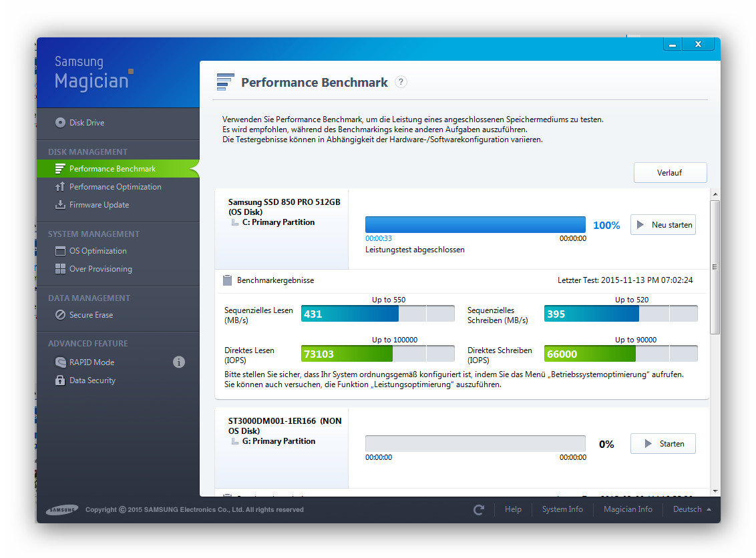The width and height of the screenshot is (756, 558).
Task: Open RAPID Mode
Action: pos(91,362)
